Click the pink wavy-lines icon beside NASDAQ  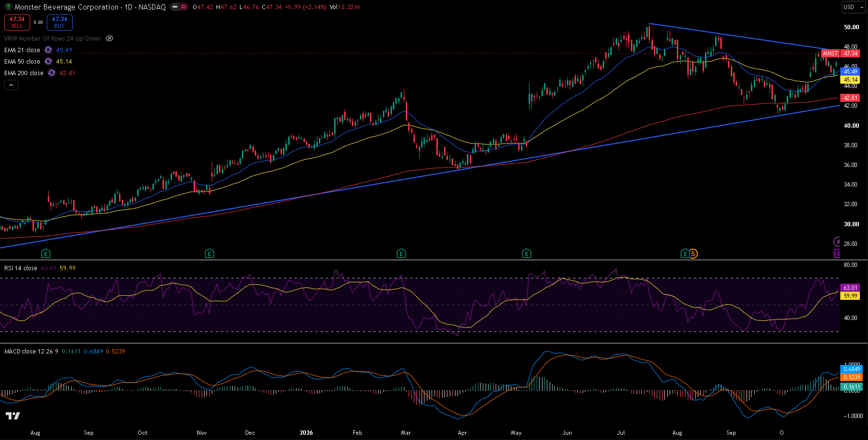pos(184,7)
